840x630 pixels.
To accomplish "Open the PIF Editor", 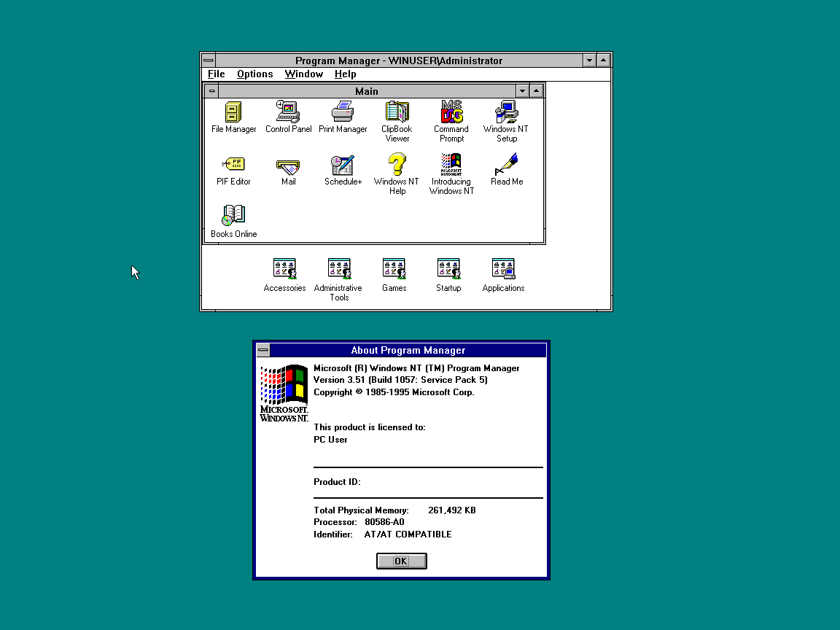I will 233,166.
